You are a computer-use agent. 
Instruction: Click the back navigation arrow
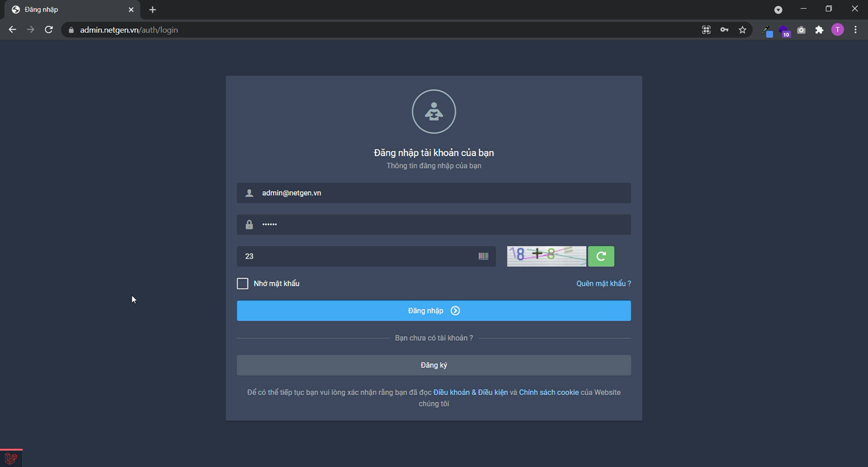pyautogui.click(x=12, y=30)
